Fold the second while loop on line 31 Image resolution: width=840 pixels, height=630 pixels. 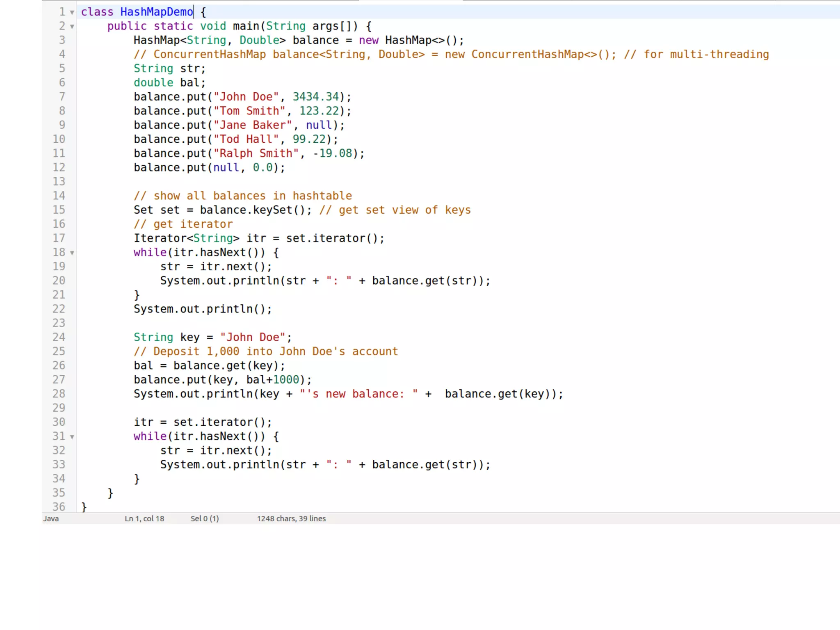[72, 437]
